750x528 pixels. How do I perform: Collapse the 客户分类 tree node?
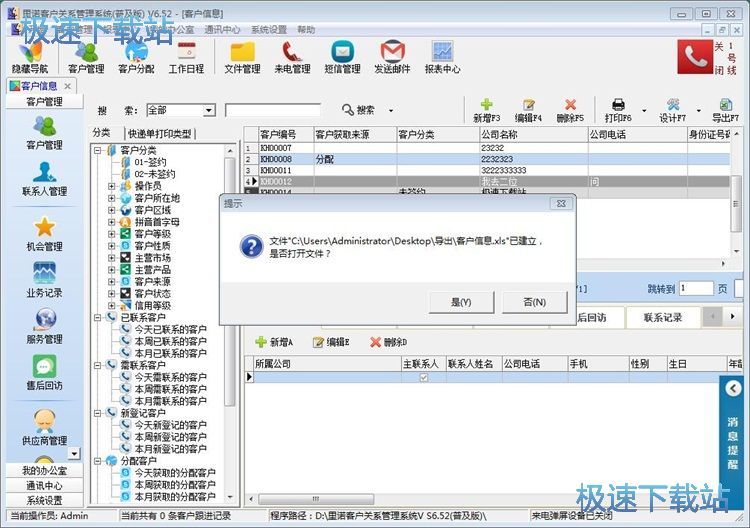pyautogui.click(x=98, y=150)
